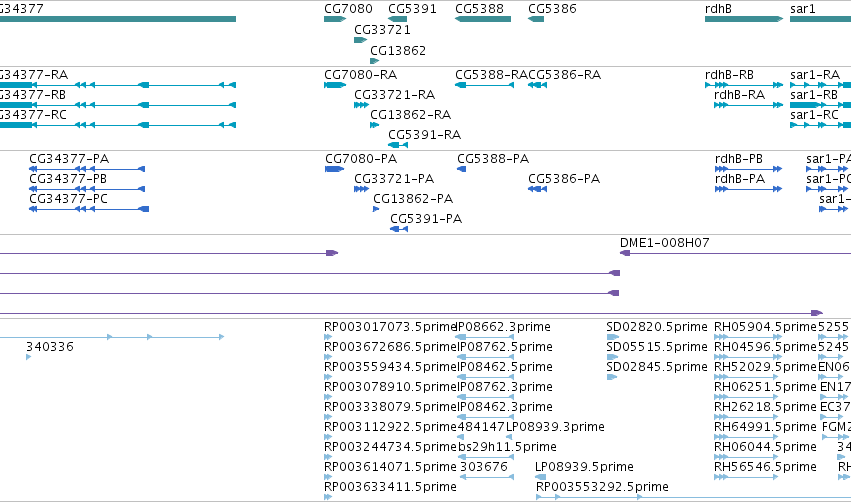Click the CG7080-RA transcript label

(360, 75)
